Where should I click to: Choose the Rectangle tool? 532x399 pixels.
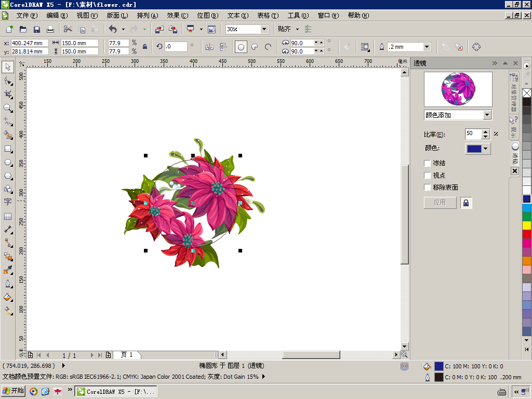tap(8, 149)
